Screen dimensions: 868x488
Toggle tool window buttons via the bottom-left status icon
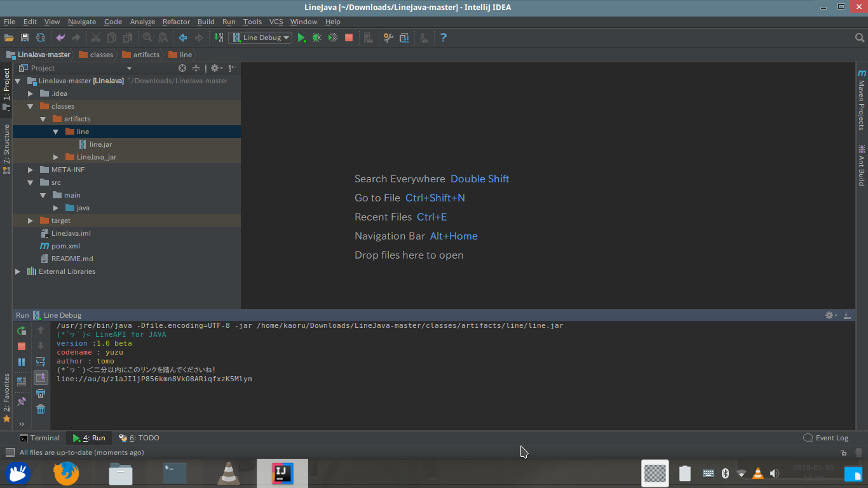9,452
